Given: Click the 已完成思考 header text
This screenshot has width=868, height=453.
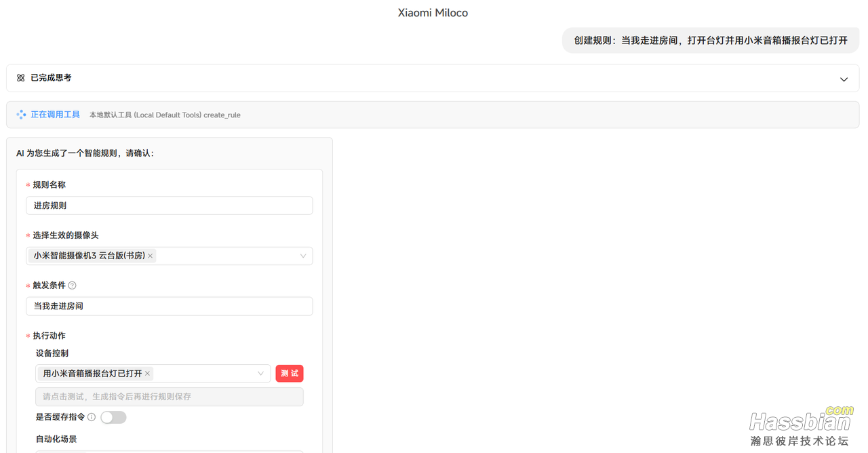Looking at the screenshot, I should [x=51, y=78].
